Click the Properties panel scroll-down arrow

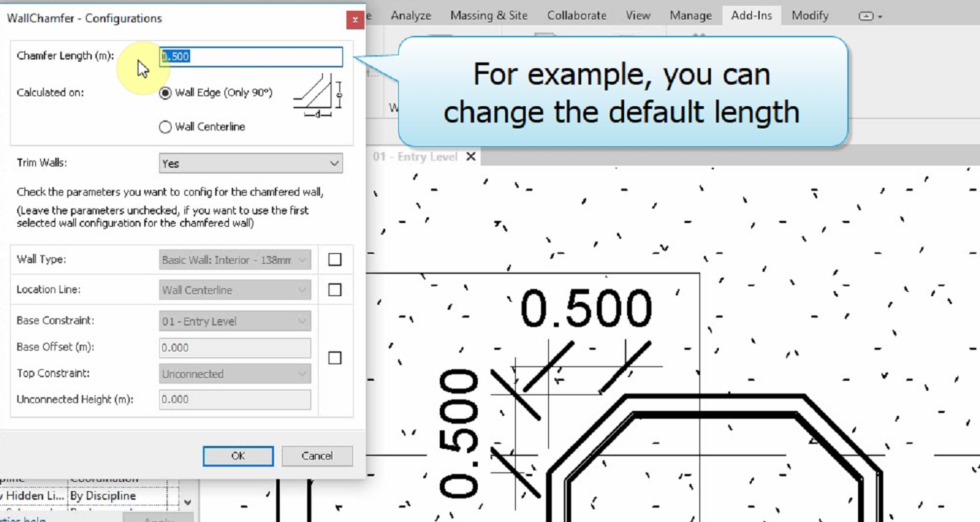click(x=188, y=503)
